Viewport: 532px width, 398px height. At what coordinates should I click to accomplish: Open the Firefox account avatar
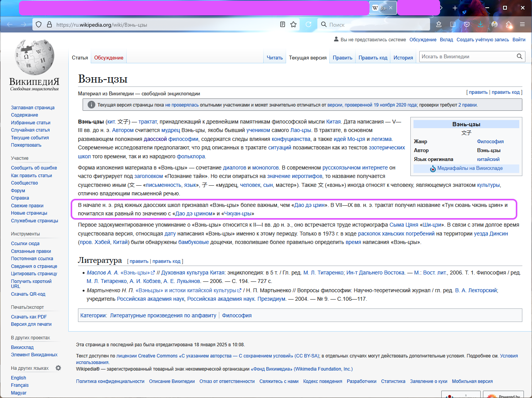click(x=495, y=24)
